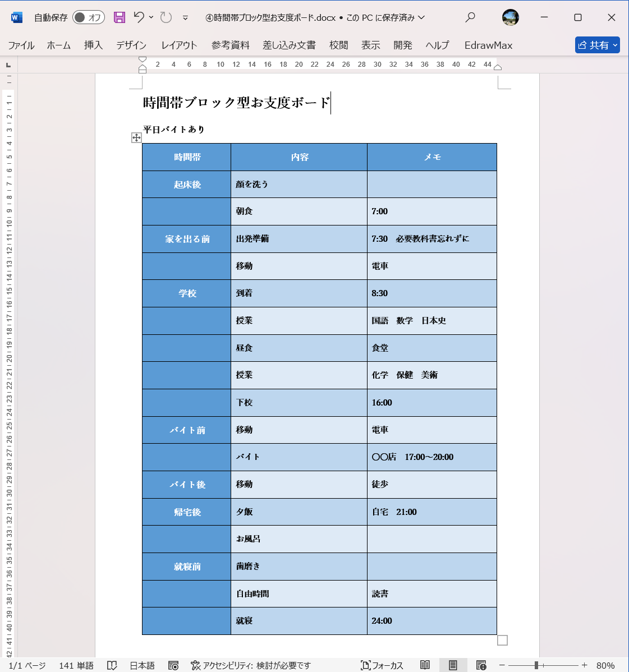Open Microsoft Search with the magnifier icon
Screen dimensions: 629x672
pyautogui.click(x=470, y=17)
